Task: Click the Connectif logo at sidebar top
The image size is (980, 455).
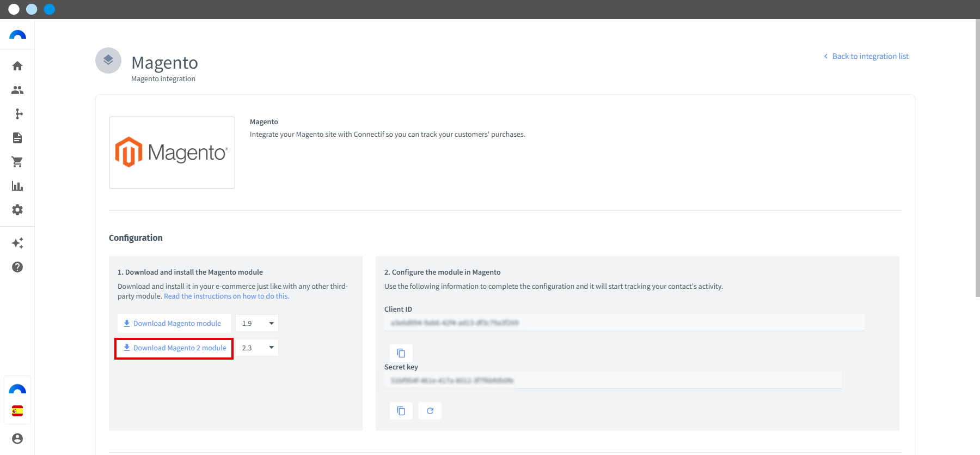Action: (x=17, y=35)
